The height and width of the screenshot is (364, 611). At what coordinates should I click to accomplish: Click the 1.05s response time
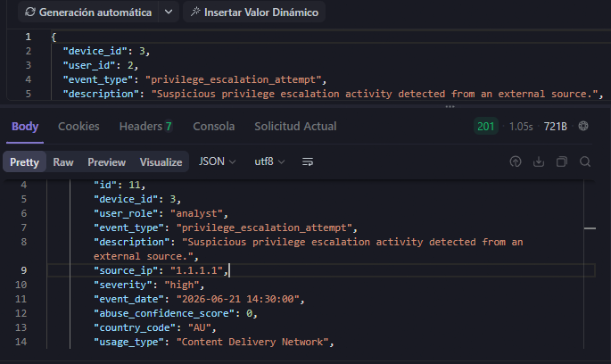[521, 127]
